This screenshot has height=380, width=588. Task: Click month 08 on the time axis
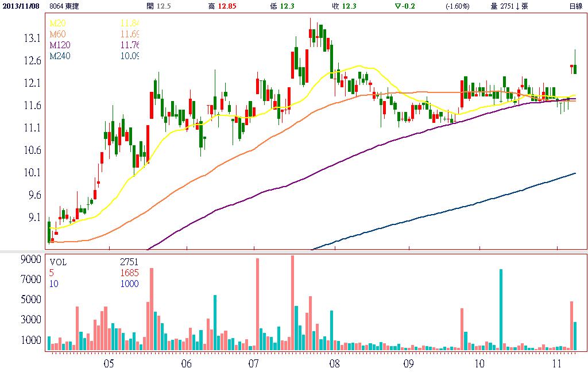click(334, 364)
